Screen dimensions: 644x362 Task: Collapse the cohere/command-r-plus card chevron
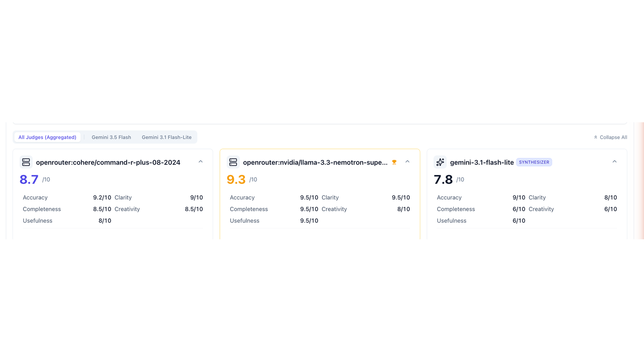coord(200,162)
